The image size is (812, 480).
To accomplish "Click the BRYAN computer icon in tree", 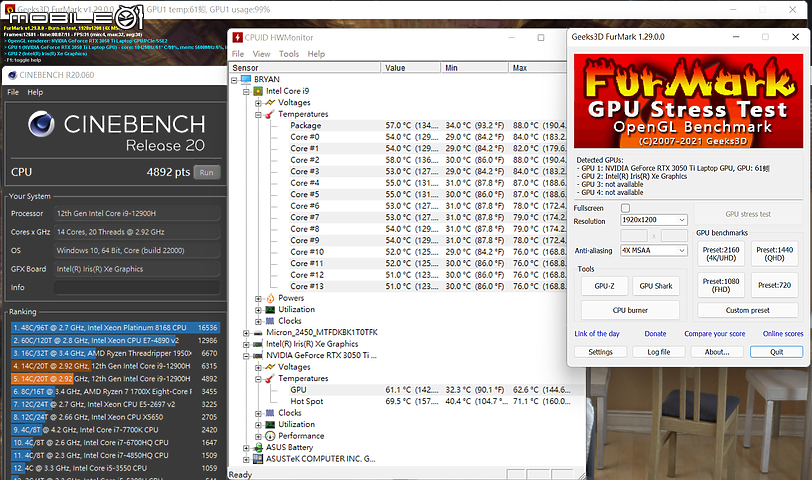I will (x=246, y=79).
